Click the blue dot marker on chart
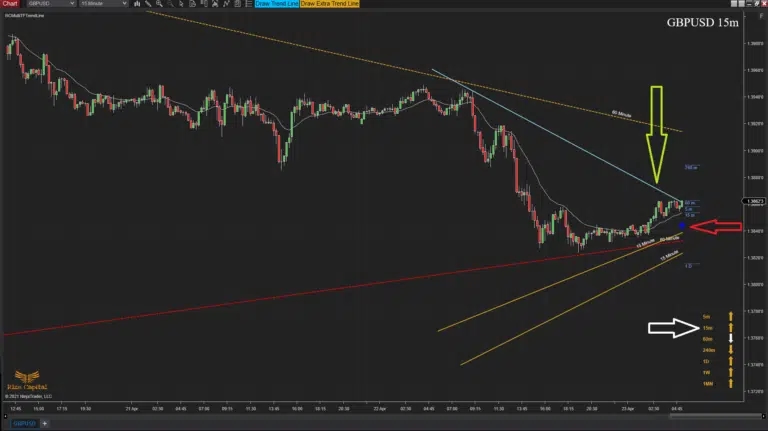The image size is (768, 431). point(682,226)
